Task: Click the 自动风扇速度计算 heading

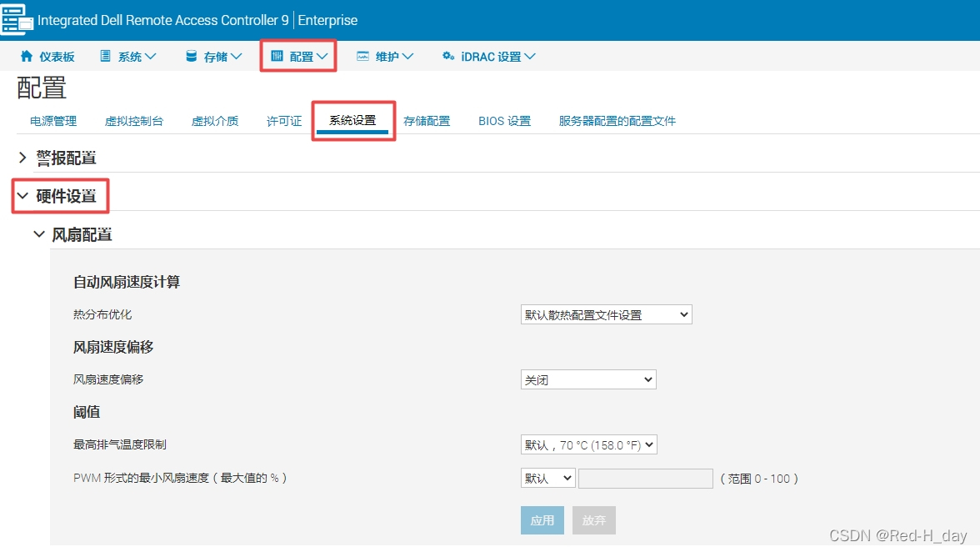Action: click(x=127, y=282)
